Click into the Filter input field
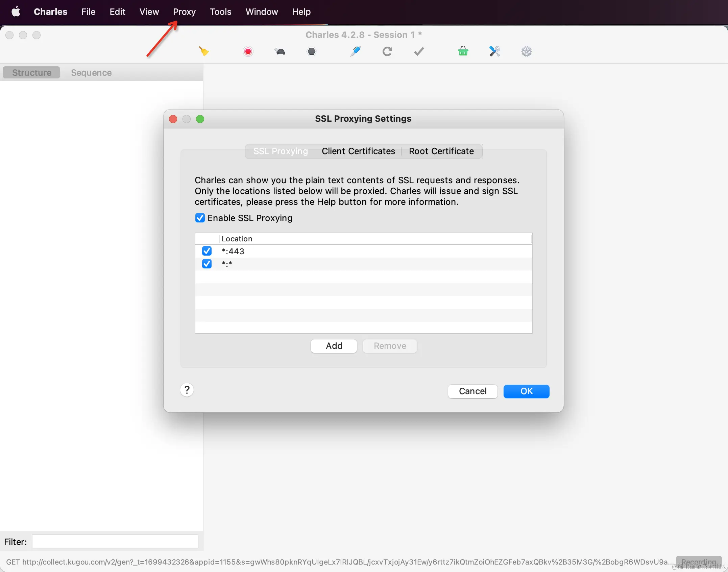Image resolution: width=728 pixels, height=572 pixels. coord(115,541)
